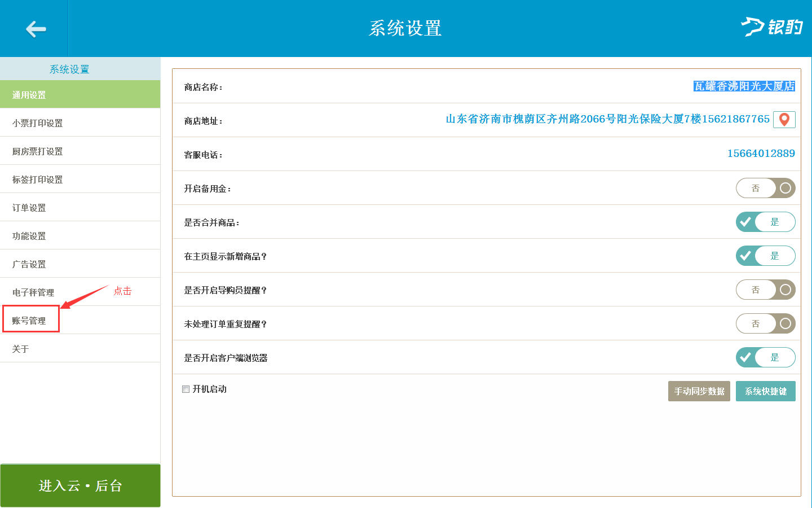The width and height of the screenshot is (812, 508).
Task: Toggle the 是否合并商品 switch
Action: click(x=765, y=222)
